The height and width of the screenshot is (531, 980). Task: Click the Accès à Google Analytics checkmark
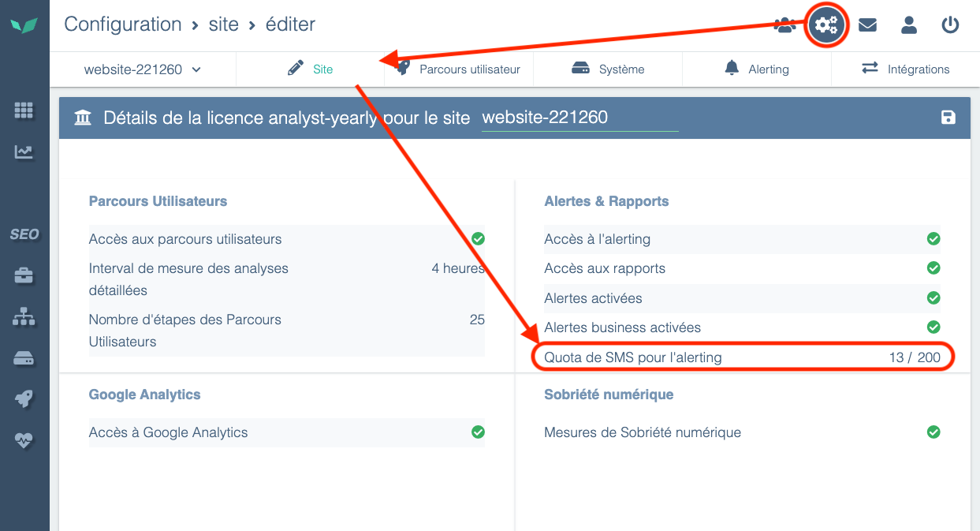(x=478, y=432)
